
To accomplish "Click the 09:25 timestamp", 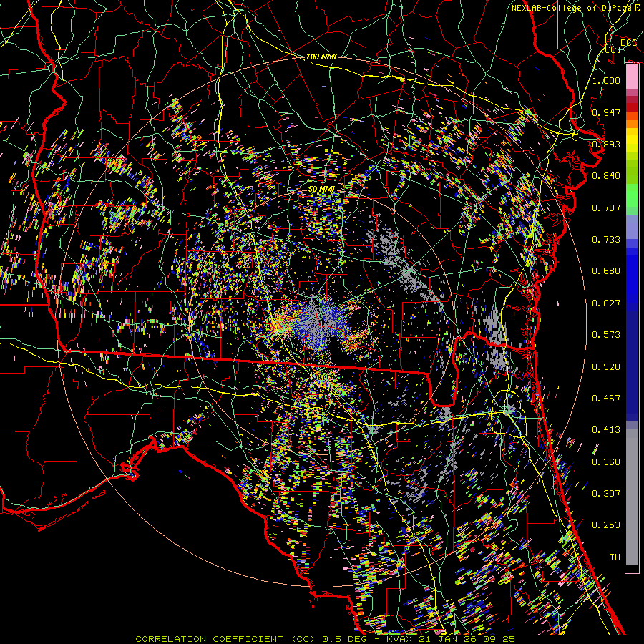I will pos(500,639).
